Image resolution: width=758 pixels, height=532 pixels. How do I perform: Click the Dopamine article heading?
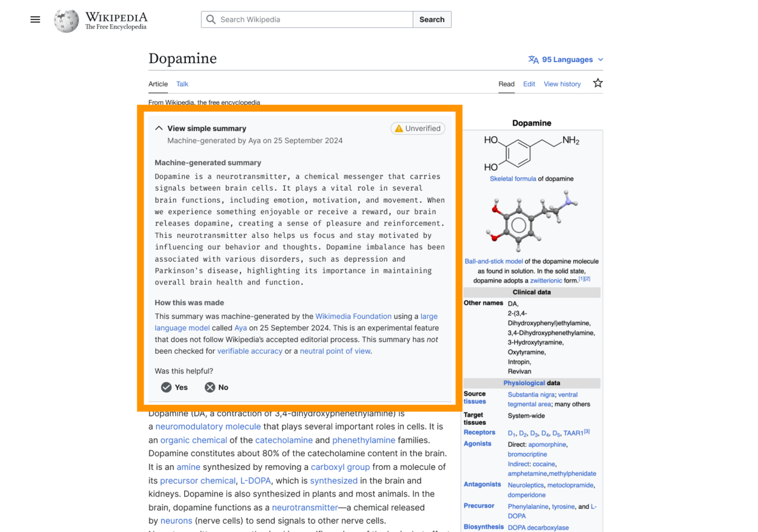pos(182,59)
